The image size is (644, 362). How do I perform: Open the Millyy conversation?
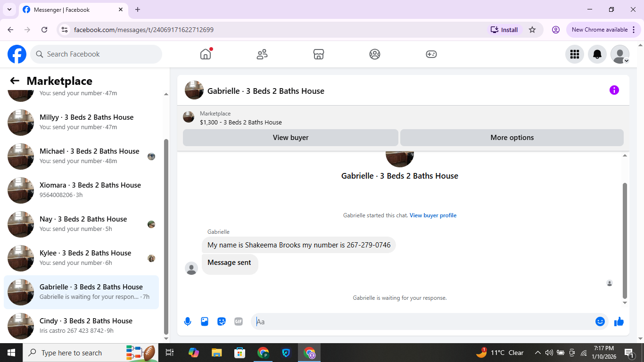point(81,123)
